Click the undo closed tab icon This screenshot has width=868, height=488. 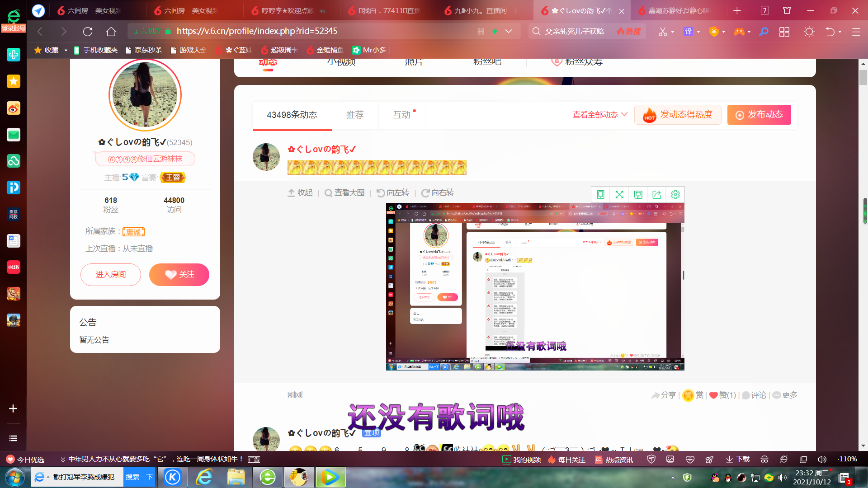click(x=830, y=31)
